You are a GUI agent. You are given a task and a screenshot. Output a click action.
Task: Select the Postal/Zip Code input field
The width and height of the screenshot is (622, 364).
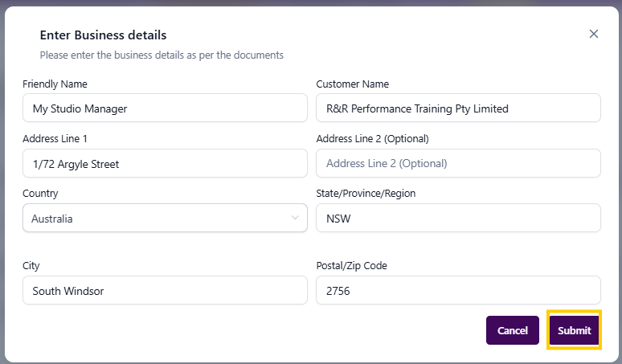point(458,291)
